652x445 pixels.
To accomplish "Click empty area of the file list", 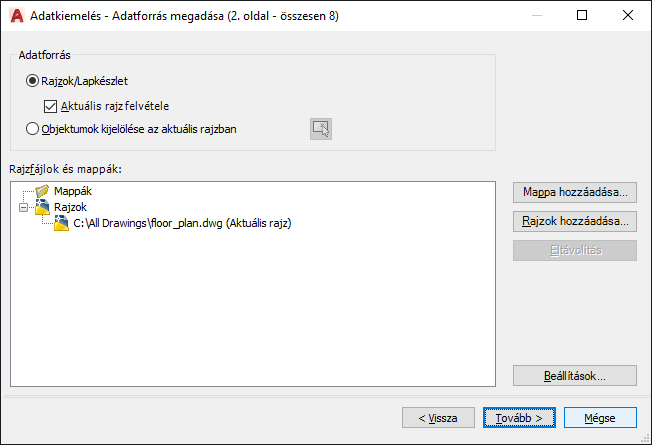I will (250, 310).
